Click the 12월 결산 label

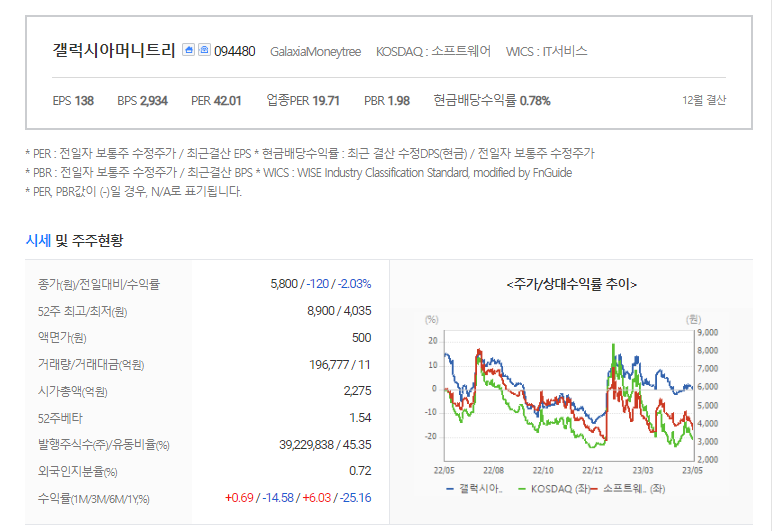pyautogui.click(x=704, y=100)
